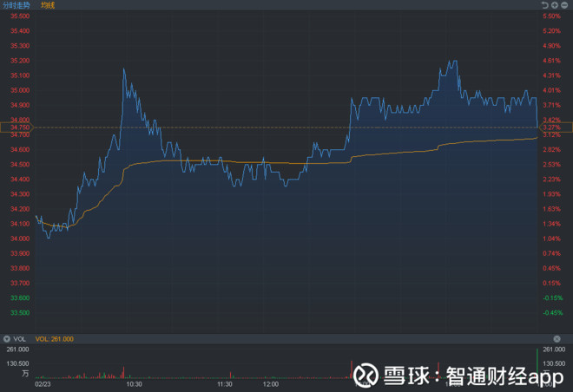Click the VOL: 261.000 readout
This screenshot has width=573, height=392.
pos(55,339)
